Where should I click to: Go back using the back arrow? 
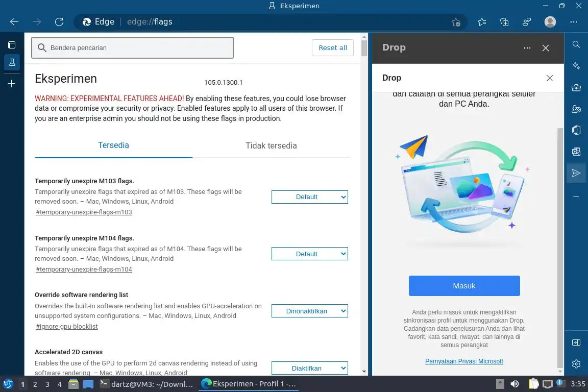(14, 22)
